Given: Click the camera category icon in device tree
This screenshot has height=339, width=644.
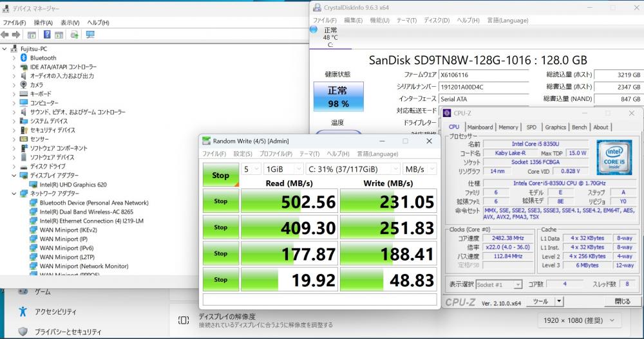Looking at the screenshot, I should click(24, 84).
